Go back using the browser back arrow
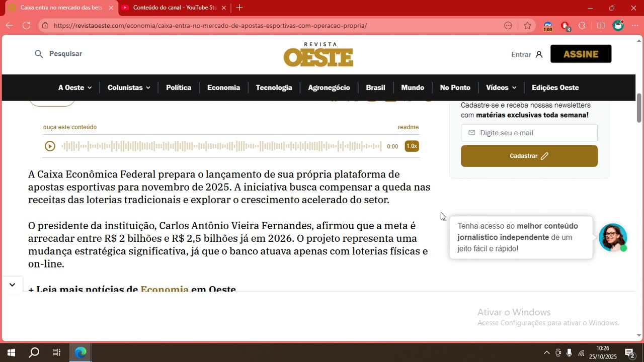Viewport: 644px width, 362px height. pos(10,26)
